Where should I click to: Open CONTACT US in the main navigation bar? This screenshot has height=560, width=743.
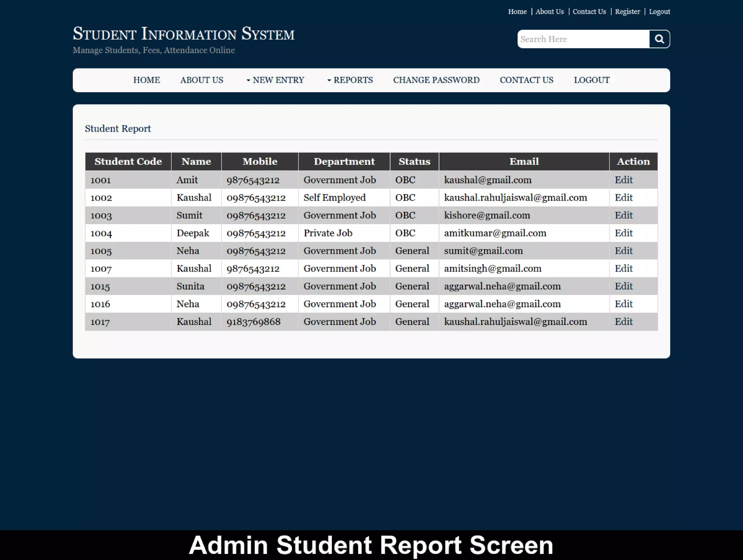[x=527, y=80]
